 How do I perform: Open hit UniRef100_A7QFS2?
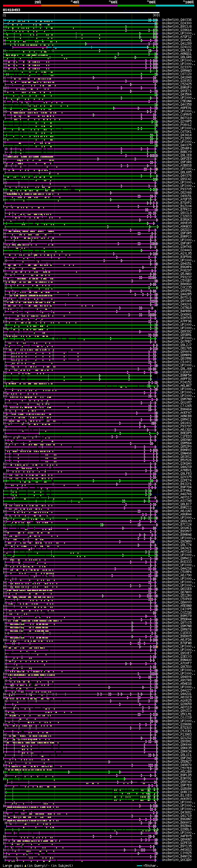tap(176, 37)
